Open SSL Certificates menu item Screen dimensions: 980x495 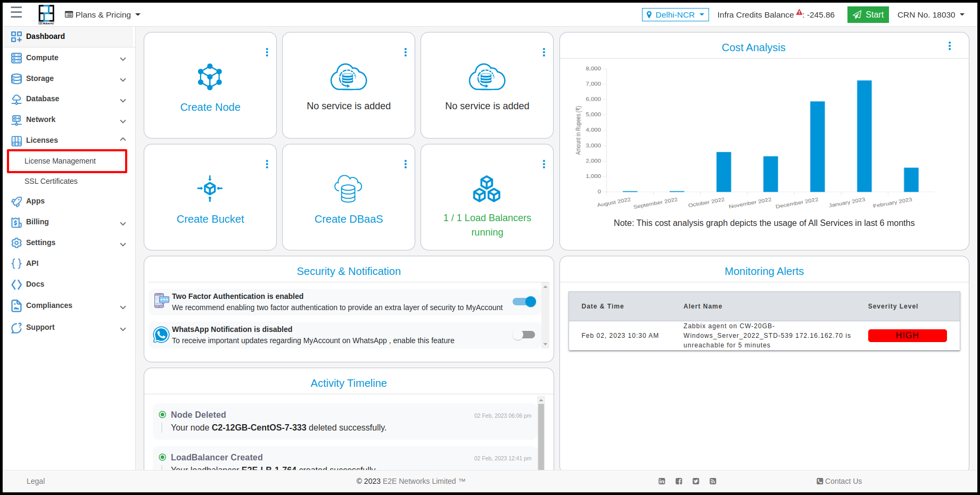click(51, 181)
